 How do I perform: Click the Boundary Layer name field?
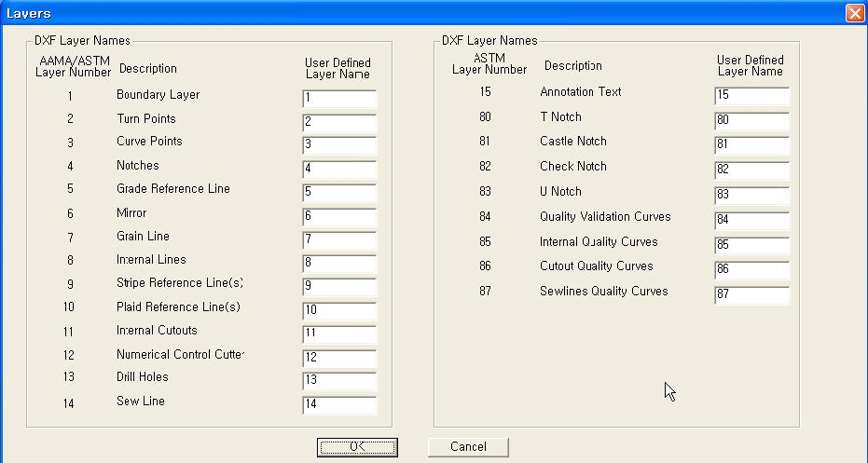click(339, 99)
